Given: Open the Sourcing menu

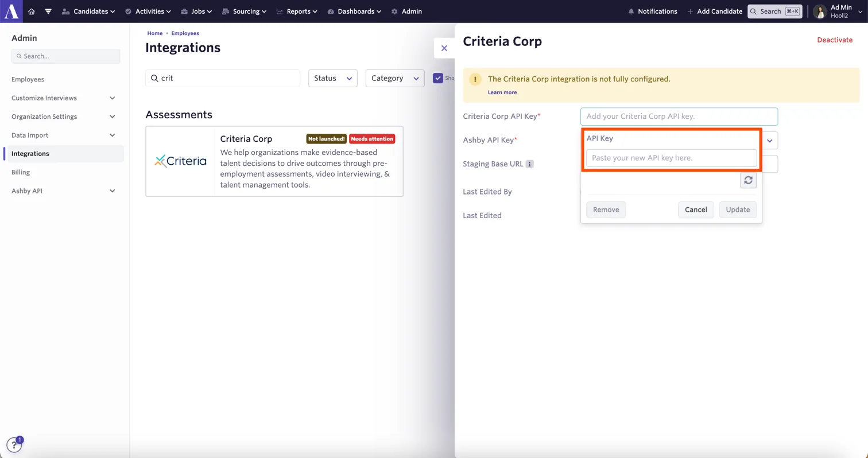Looking at the screenshot, I should (244, 11).
